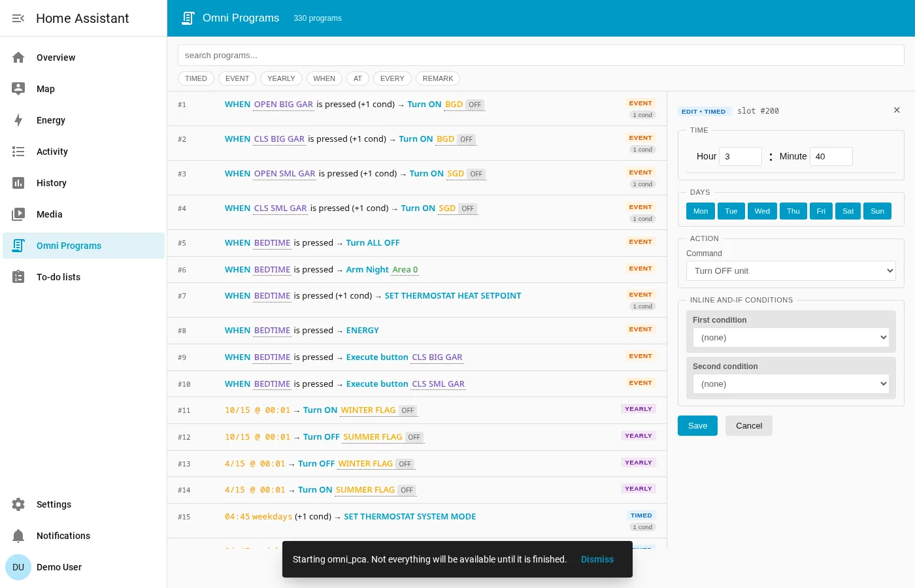The image size is (915, 588).
Task: Dismiss the startup notification toast
Action: (597, 559)
